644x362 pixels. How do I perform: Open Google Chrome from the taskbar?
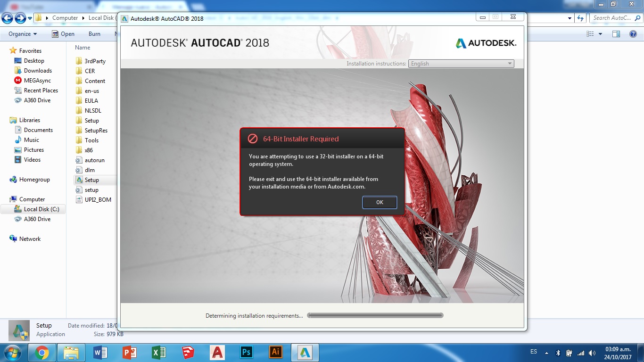(x=42, y=352)
